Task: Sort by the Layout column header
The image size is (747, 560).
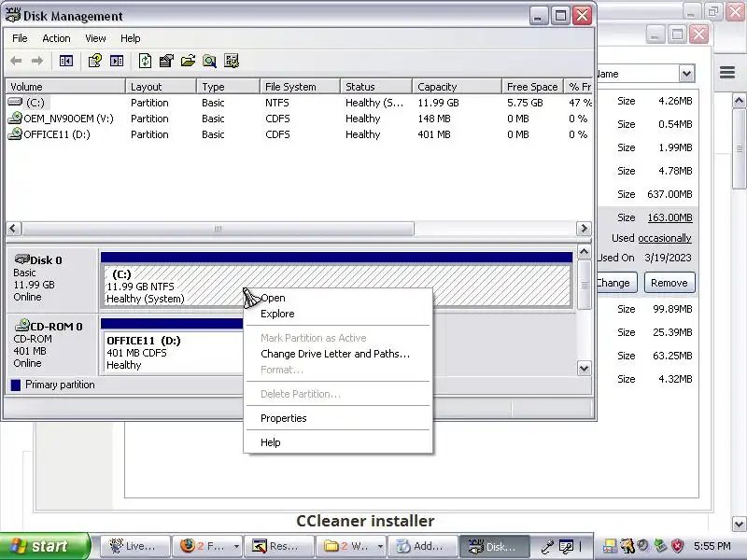Action: [161, 87]
